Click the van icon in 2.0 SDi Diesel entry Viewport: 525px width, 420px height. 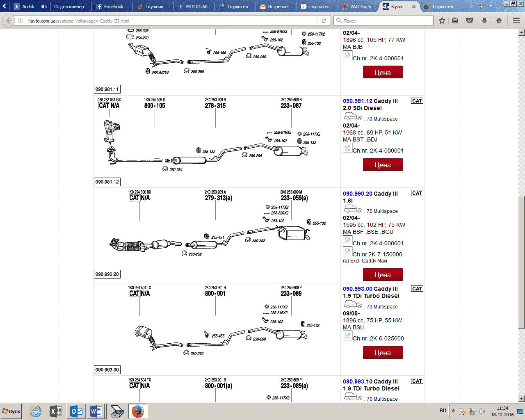[x=353, y=116]
